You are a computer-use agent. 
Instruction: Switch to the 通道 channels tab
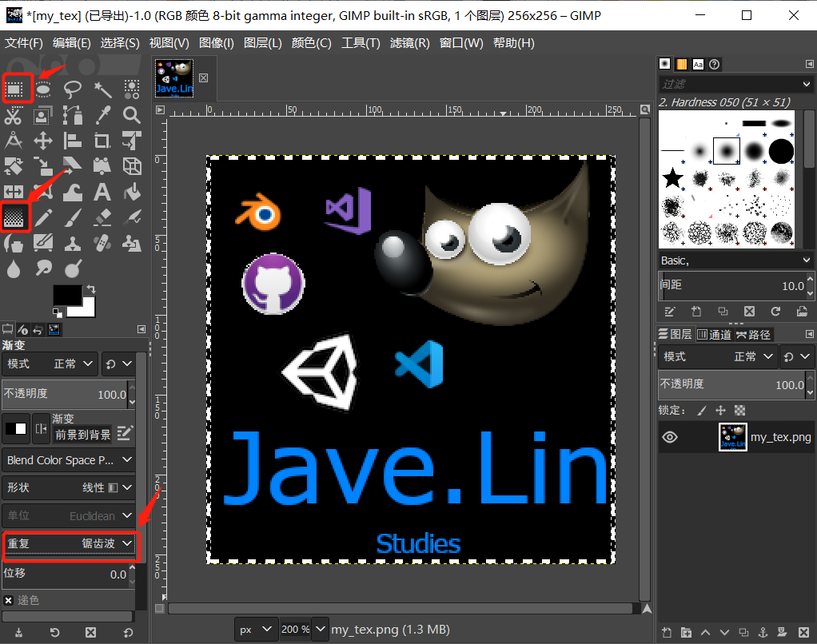click(x=715, y=335)
